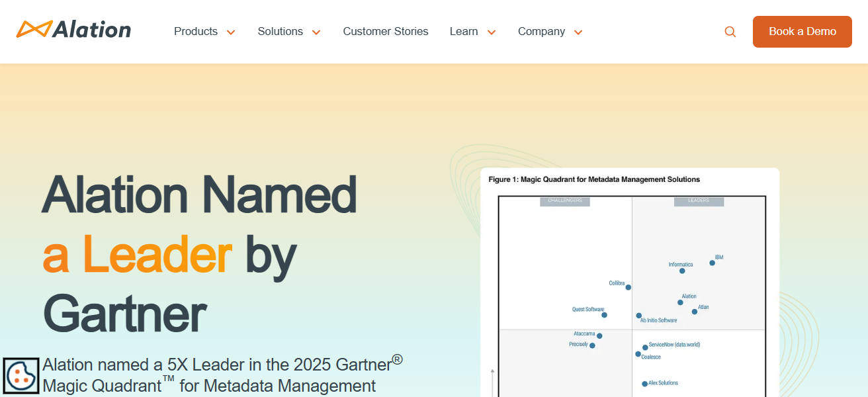
Task: Click the Magic Quadrant figure title
Action: point(593,179)
